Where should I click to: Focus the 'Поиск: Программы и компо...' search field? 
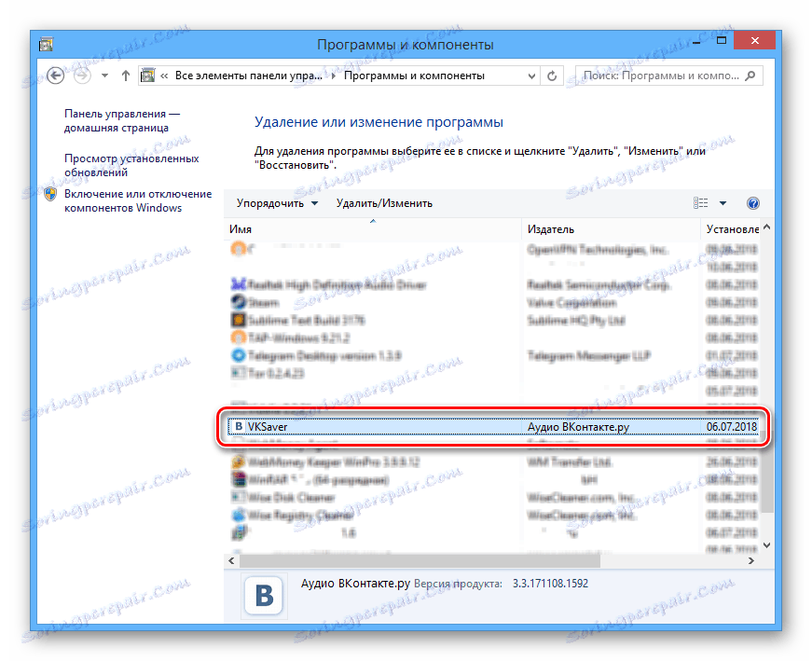pyautogui.click(x=669, y=76)
